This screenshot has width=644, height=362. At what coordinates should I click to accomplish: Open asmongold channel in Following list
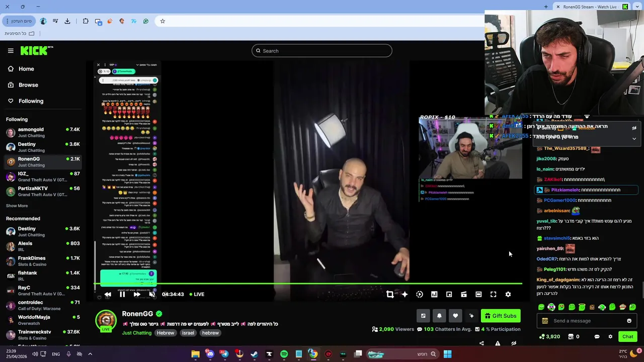point(43,133)
